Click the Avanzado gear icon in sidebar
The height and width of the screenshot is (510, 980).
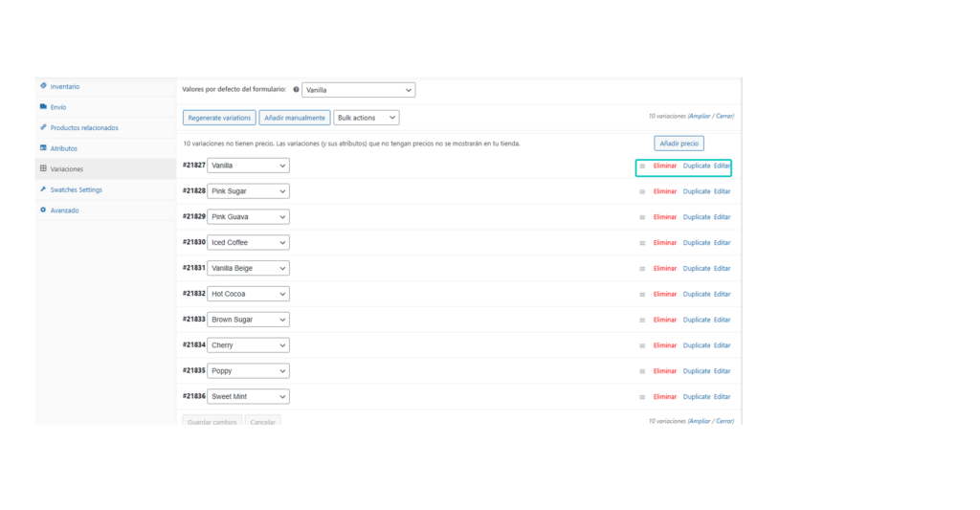pos(43,211)
